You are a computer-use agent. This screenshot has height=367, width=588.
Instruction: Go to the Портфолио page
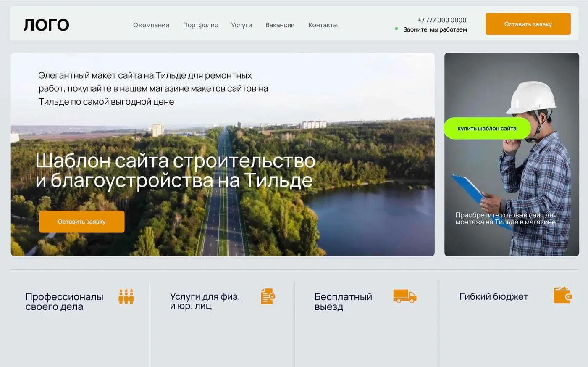click(x=201, y=25)
